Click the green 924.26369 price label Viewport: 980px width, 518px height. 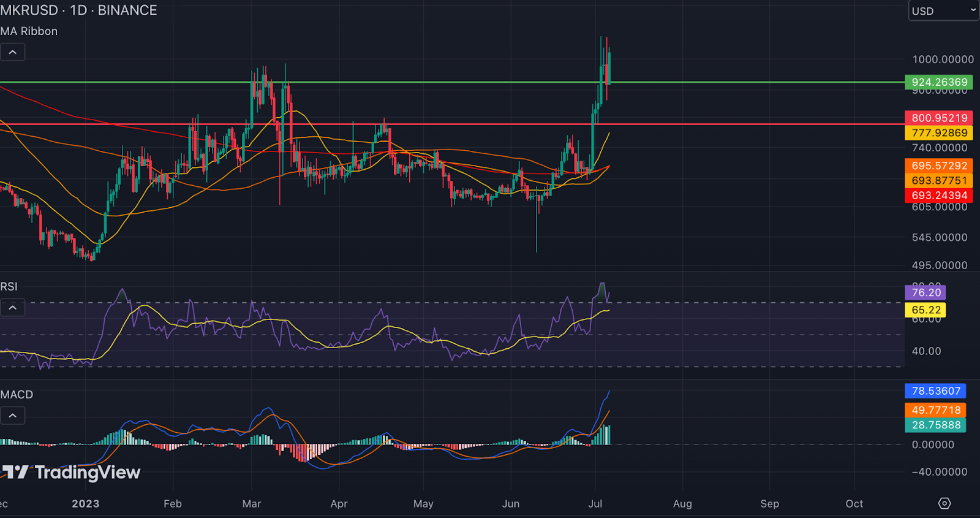point(939,82)
